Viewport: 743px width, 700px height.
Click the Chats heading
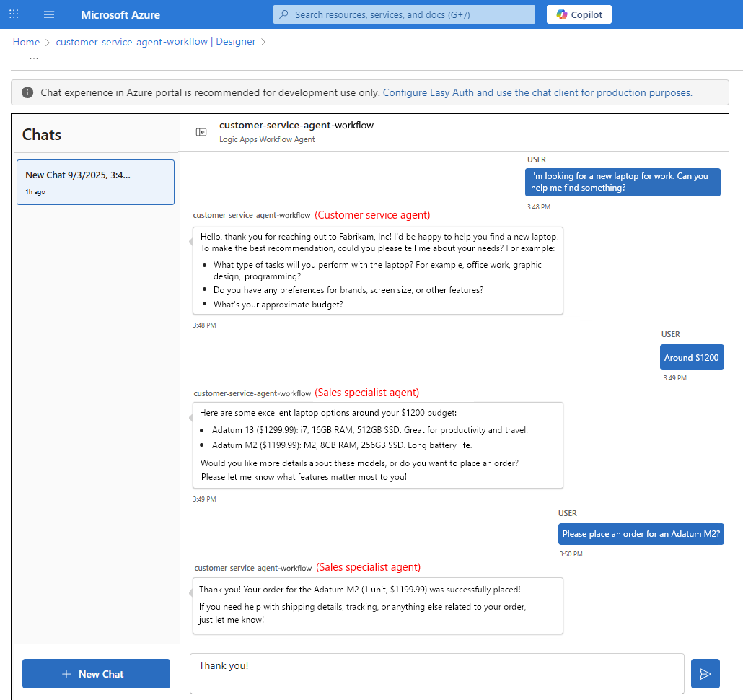(x=42, y=135)
